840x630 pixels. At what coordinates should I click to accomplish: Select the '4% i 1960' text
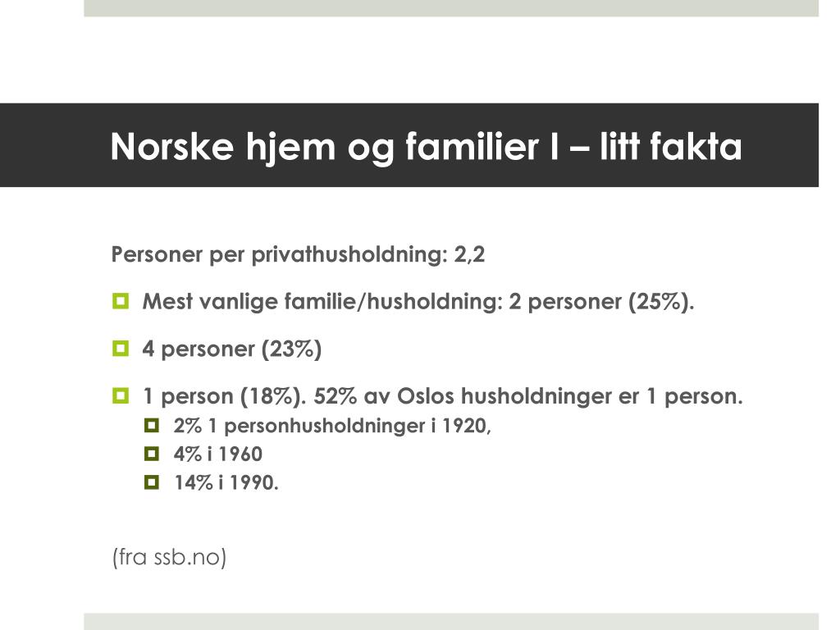pyautogui.click(x=218, y=454)
